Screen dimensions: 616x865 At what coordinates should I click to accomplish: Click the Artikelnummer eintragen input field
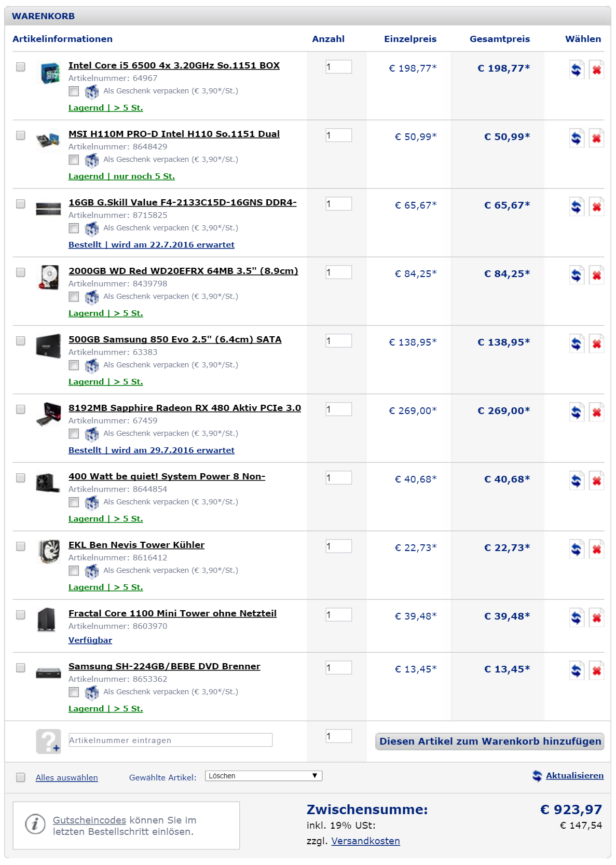(170, 740)
